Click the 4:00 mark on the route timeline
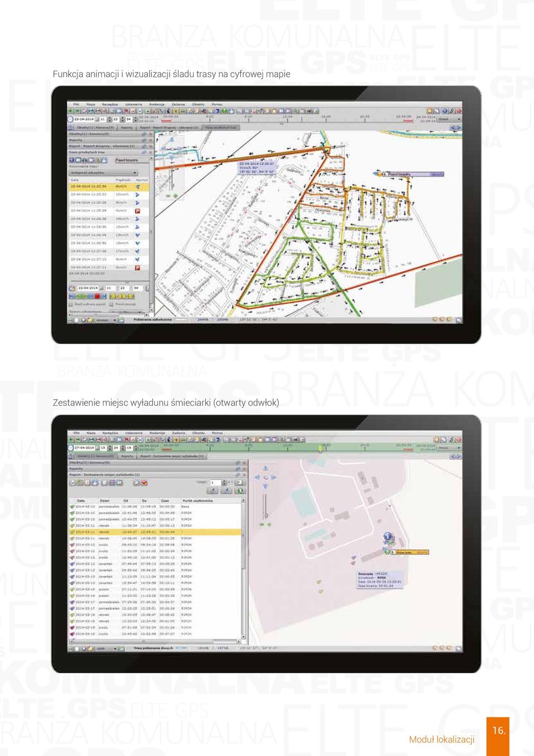Screen dimensions: 534x756 point(210,119)
